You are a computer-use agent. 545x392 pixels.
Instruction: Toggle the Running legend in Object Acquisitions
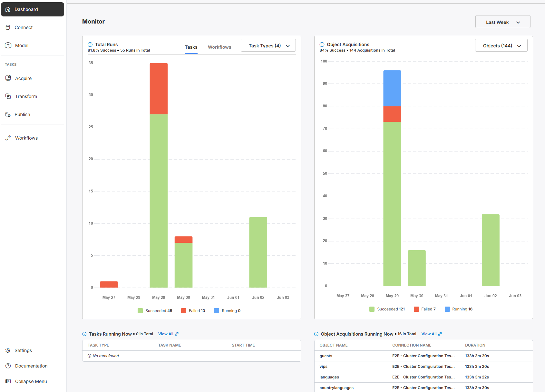click(x=459, y=309)
